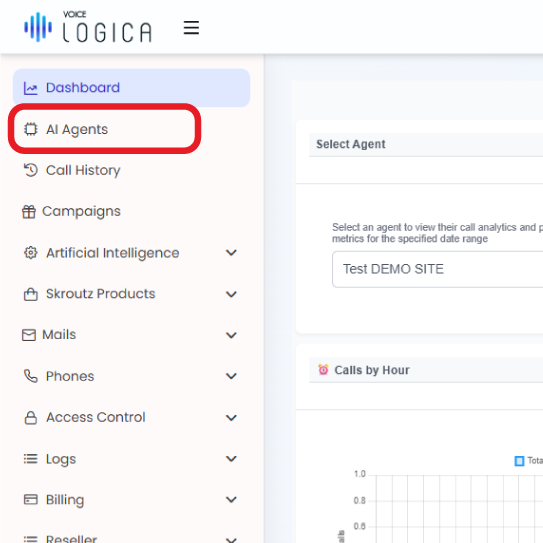This screenshot has width=543, height=543.
Task: Click the Calls by Hour heading
Action: pyautogui.click(x=372, y=370)
